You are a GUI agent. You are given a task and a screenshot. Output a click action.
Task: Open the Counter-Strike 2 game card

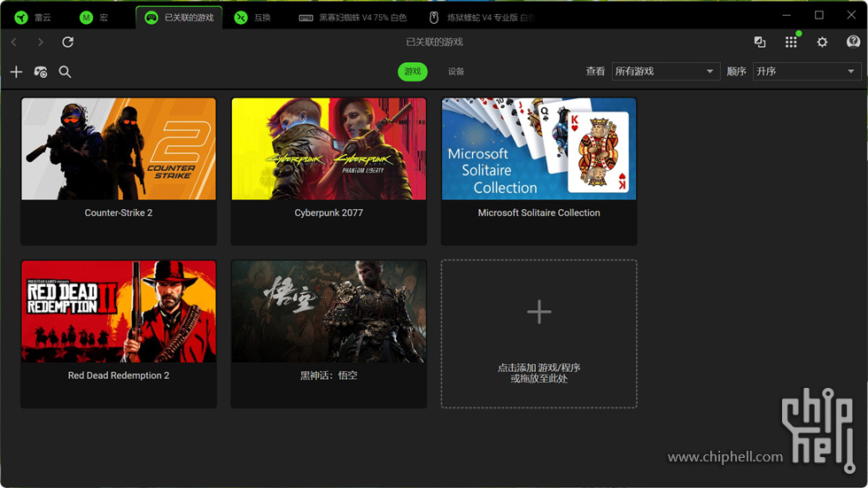coord(119,172)
